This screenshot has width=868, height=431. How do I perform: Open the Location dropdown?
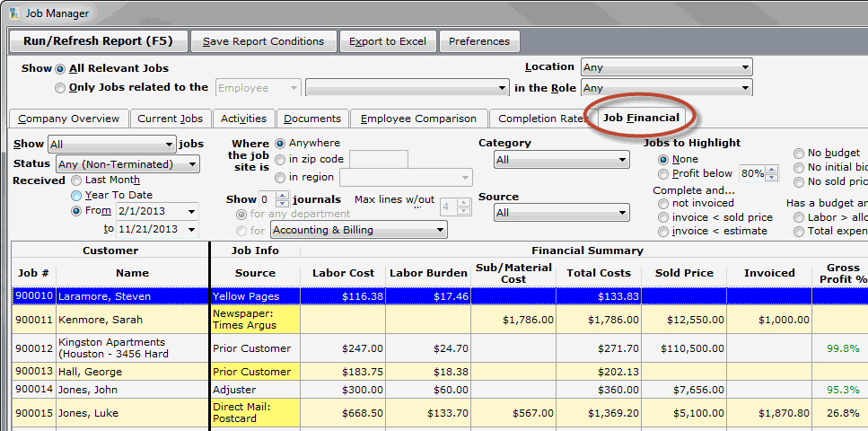tap(667, 67)
